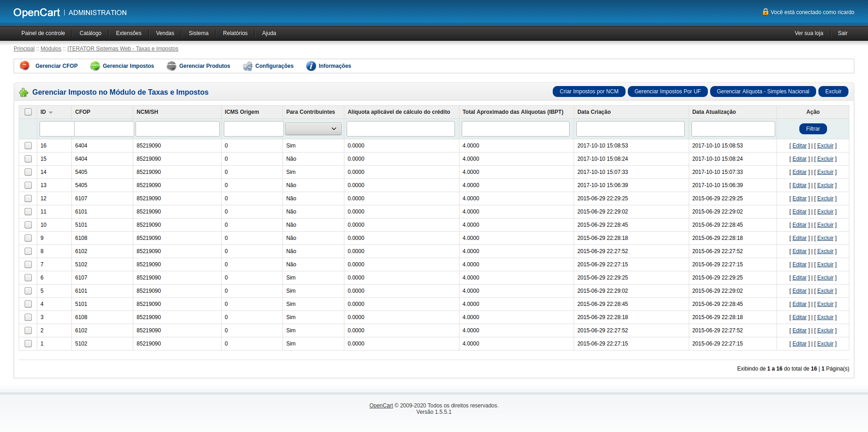Click the Total Aproximado IBPT filter input
The width and height of the screenshot is (868, 432).
tap(515, 129)
